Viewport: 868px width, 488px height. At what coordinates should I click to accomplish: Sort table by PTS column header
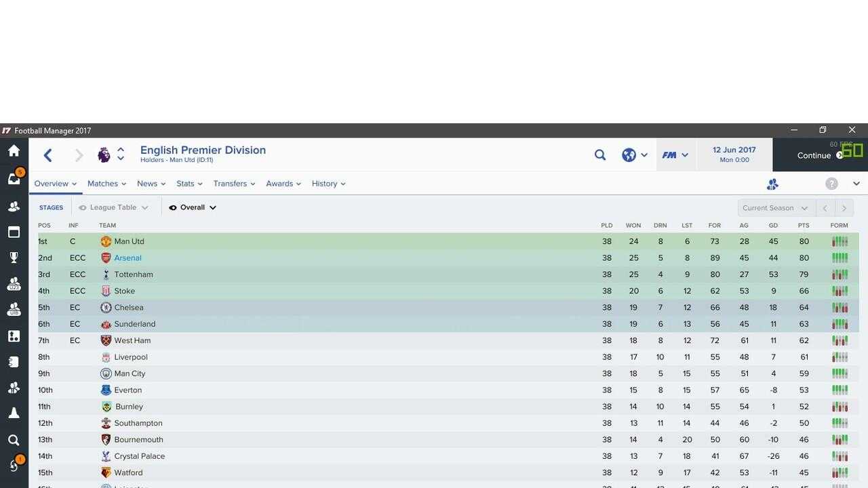coord(804,226)
